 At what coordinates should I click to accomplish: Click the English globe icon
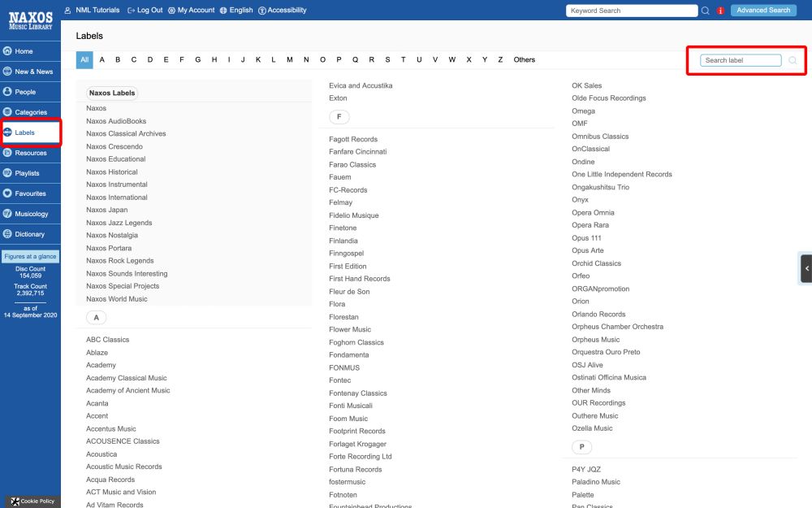point(223,10)
